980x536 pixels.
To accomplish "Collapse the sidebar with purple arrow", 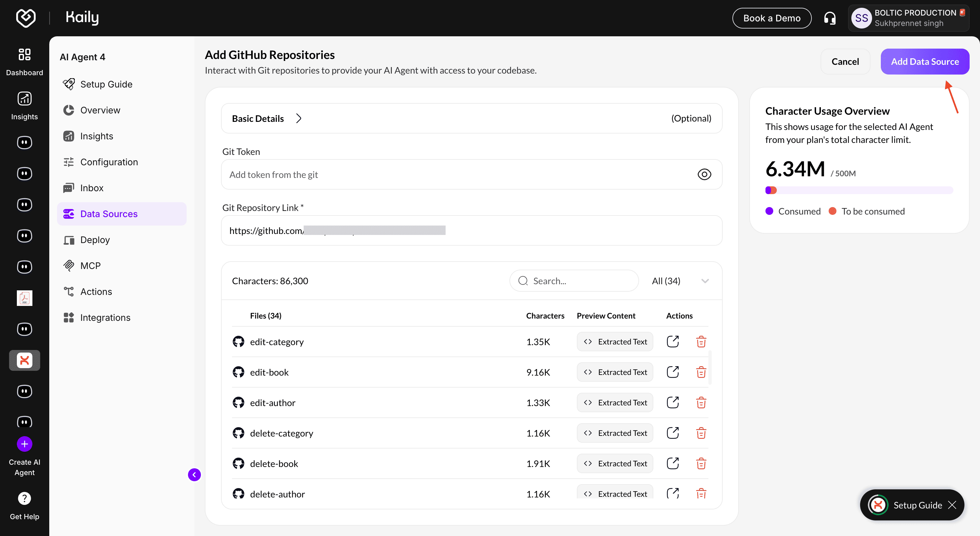I will 194,474.
